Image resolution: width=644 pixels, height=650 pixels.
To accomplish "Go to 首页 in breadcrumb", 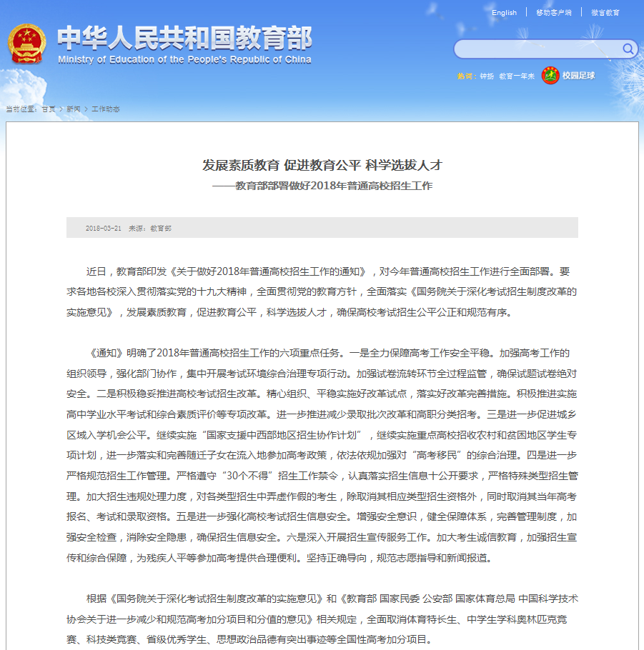I will pos(49,109).
